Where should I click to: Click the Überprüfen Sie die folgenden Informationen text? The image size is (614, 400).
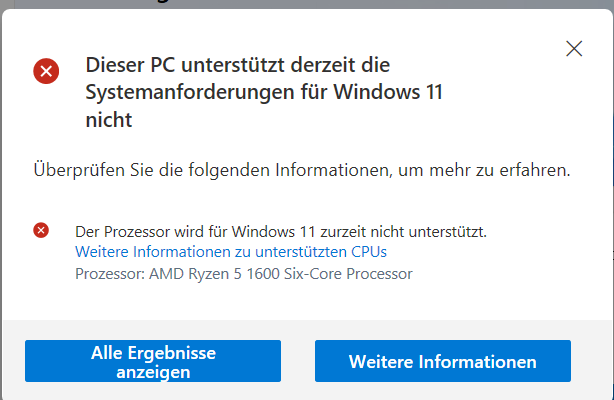(302, 170)
